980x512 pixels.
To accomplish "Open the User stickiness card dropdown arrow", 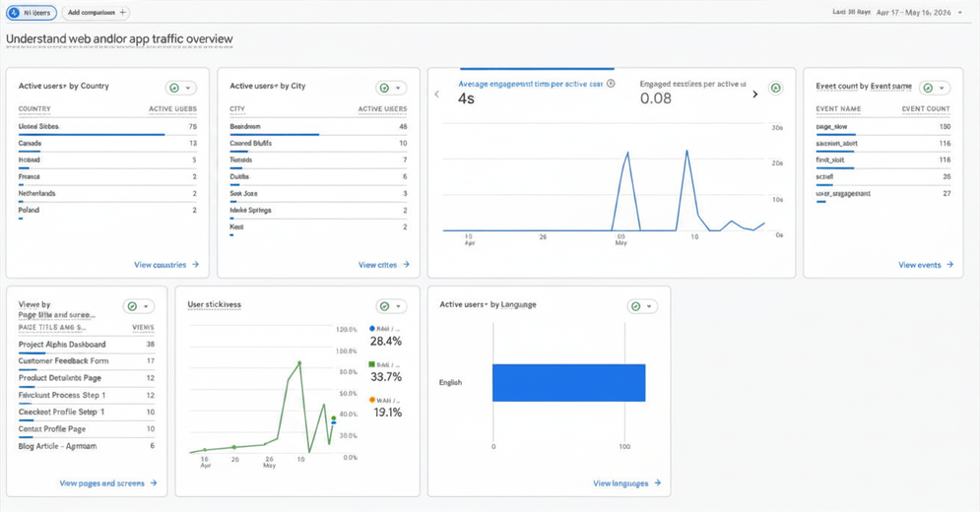I will 398,306.
